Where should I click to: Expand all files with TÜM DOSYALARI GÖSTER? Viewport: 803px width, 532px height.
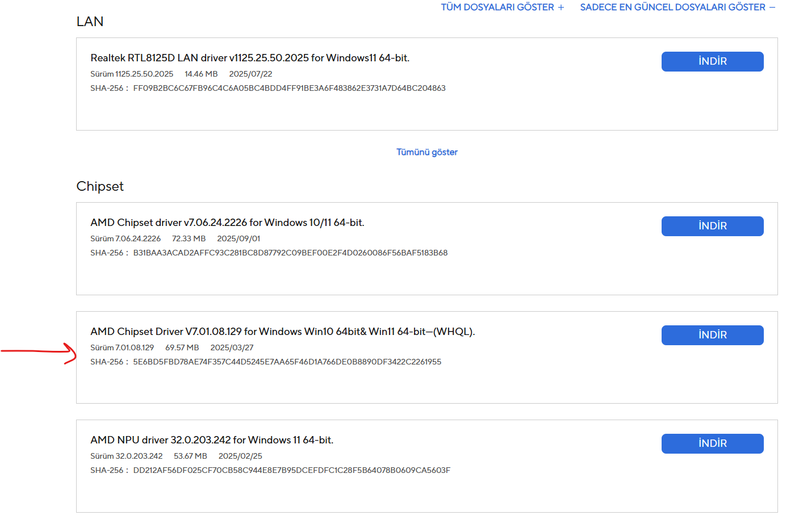(x=503, y=7)
